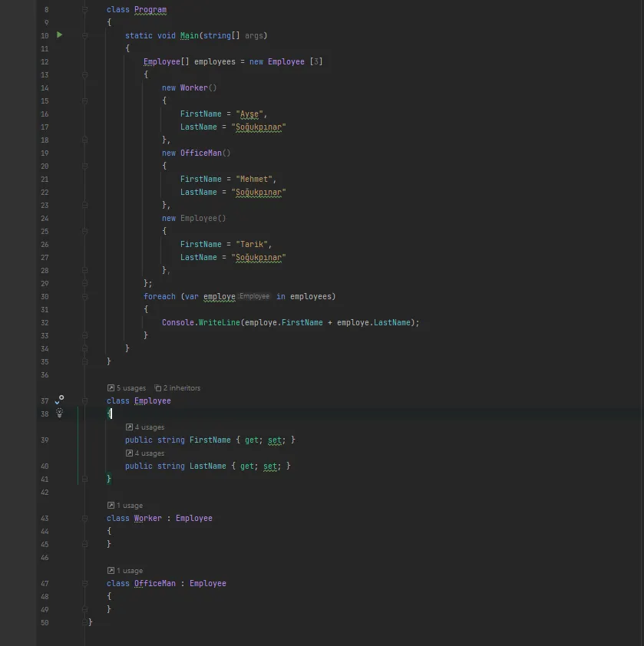Screen dimensions: 644x646
Task: Click the "Tarik" string literal
Action: click(x=252, y=244)
